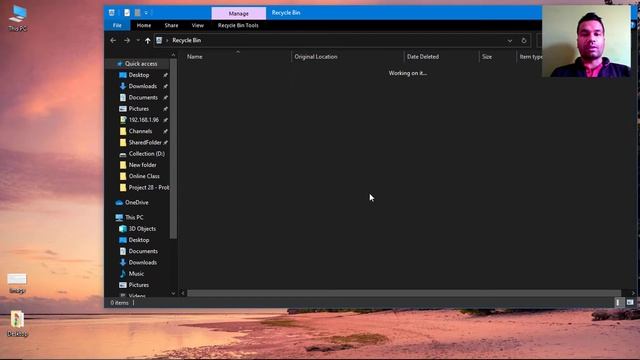The height and width of the screenshot is (360, 640).
Task: Open Pictures under This PC
Action: [138, 285]
